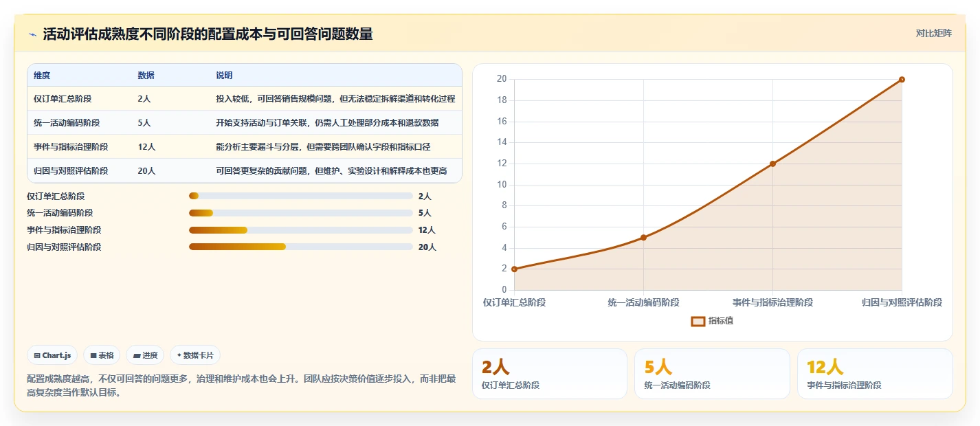Toggle the 指标值 legend entry
980x426 pixels.
[x=713, y=321]
